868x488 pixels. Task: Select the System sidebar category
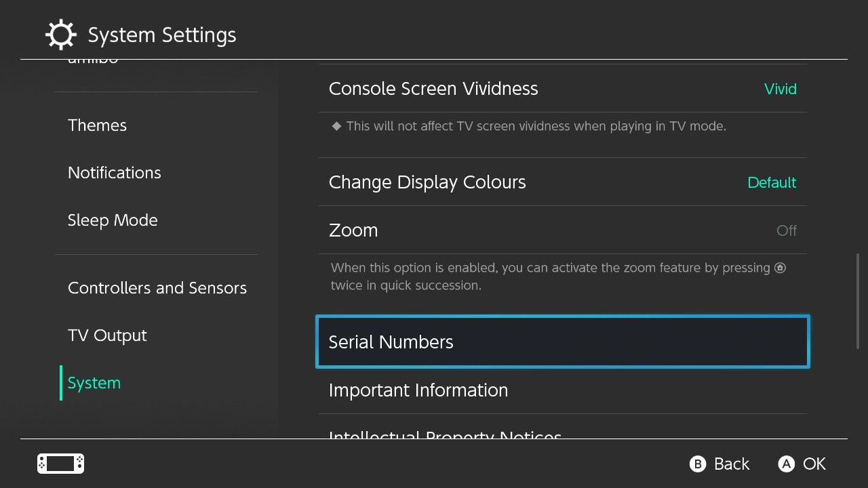[94, 383]
